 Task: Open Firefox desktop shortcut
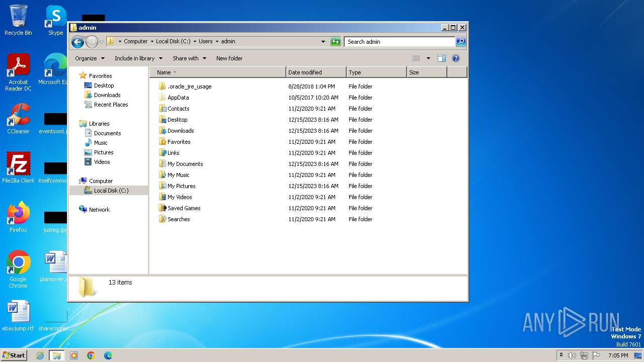[18, 217]
